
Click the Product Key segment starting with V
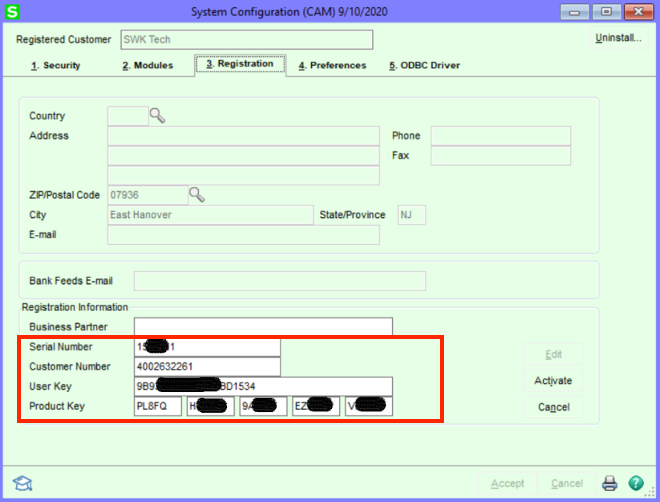(x=369, y=406)
